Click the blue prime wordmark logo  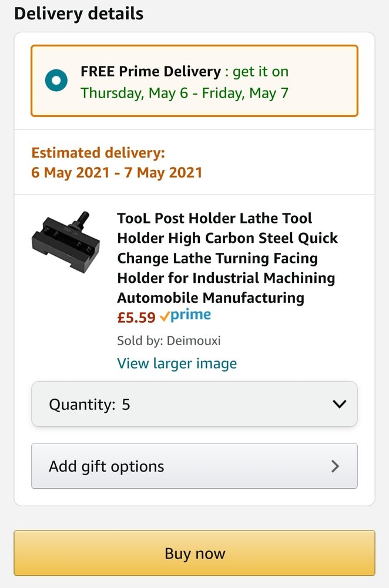191,315
